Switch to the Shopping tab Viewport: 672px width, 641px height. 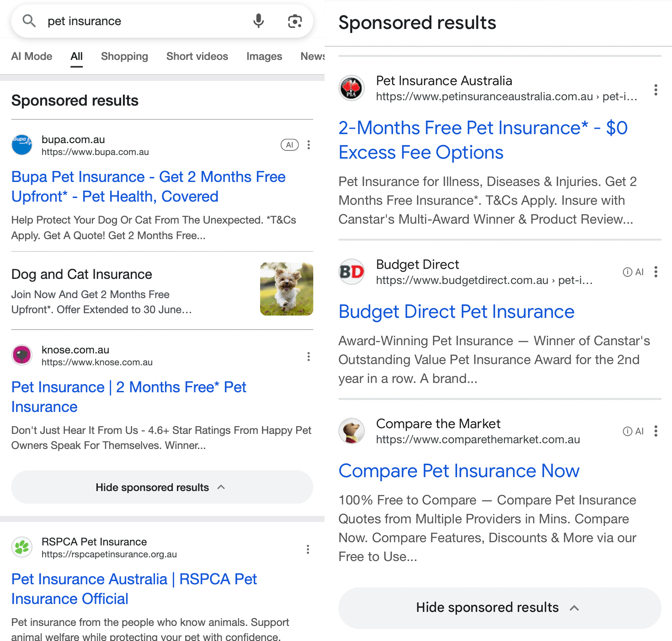pos(124,56)
